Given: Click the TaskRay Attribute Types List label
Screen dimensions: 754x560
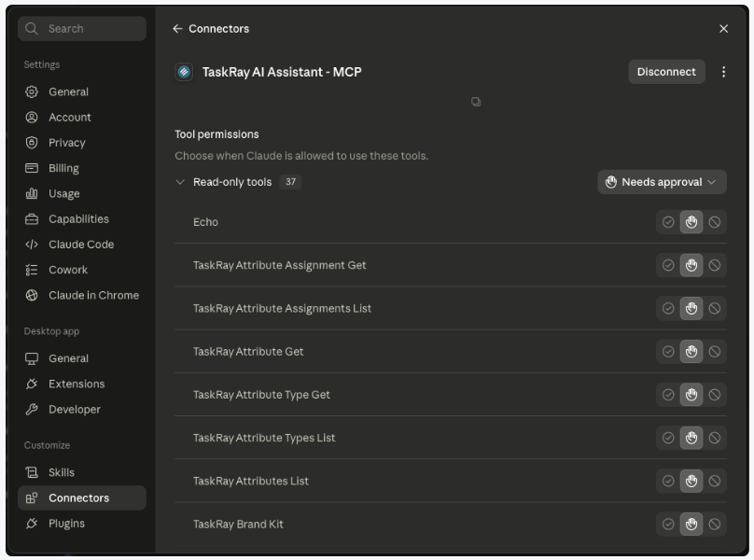Looking at the screenshot, I should [264, 439].
